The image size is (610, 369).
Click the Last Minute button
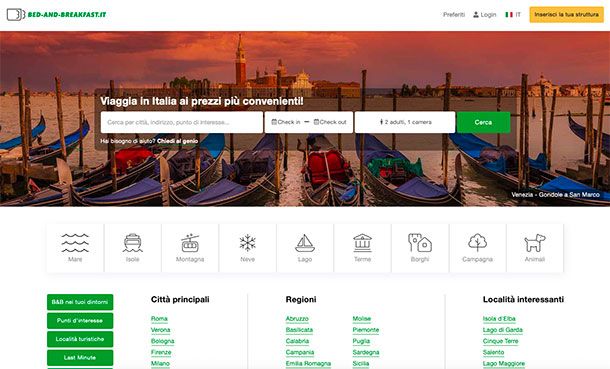pyautogui.click(x=80, y=358)
